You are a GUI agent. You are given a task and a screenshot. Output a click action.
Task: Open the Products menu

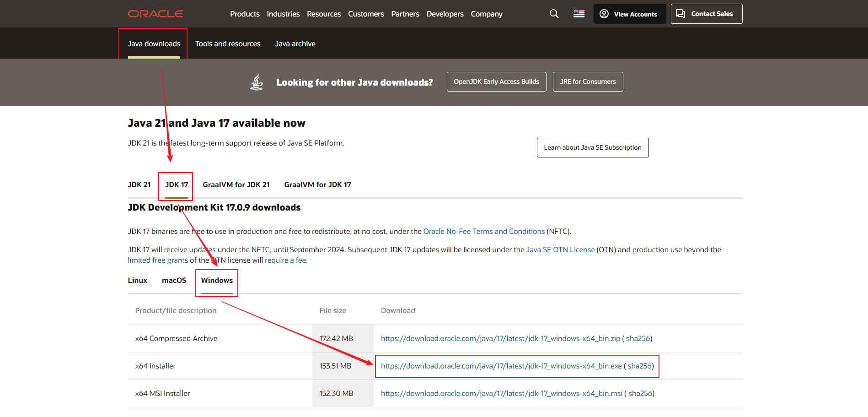tap(245, 14)
